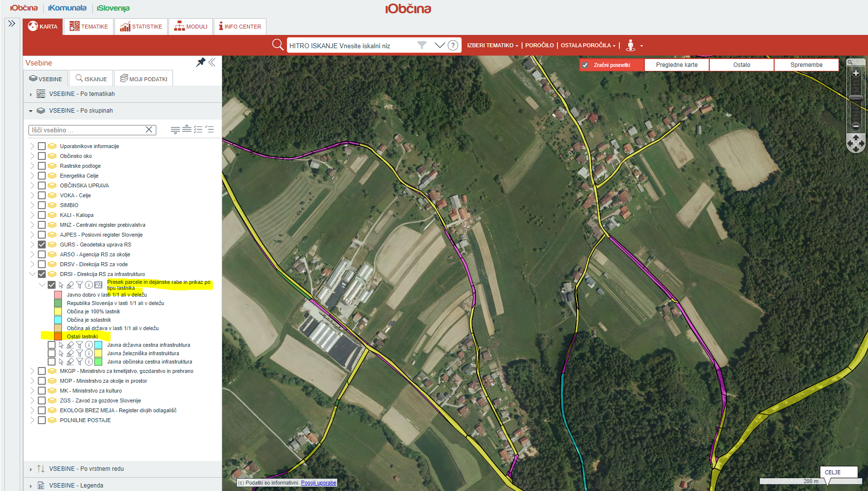Click the map zoom in plus button
The image size is (868, 491).
[856, 73]
